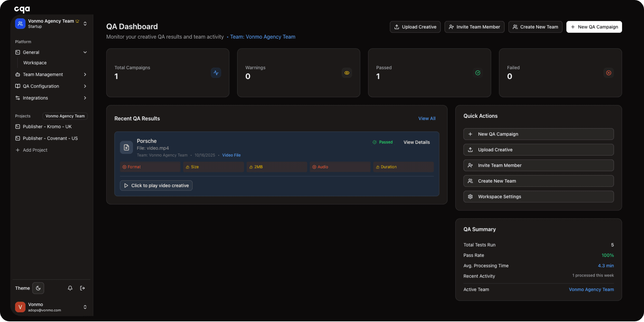Select New QA Campaign quick action
Screen dimensions: 644x322
538,134
